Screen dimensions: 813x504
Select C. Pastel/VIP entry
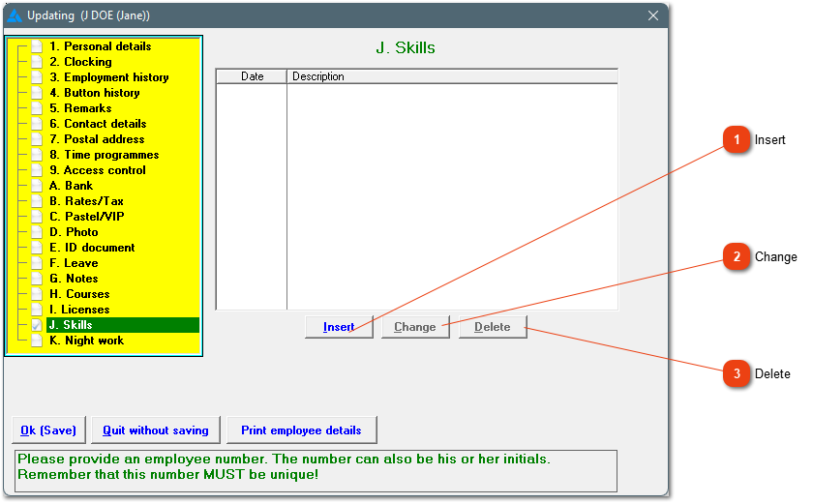click(86, 217)
